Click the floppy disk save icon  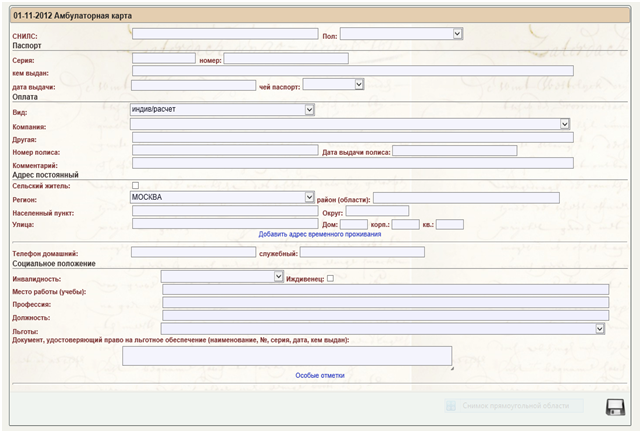tap(616, 406)
